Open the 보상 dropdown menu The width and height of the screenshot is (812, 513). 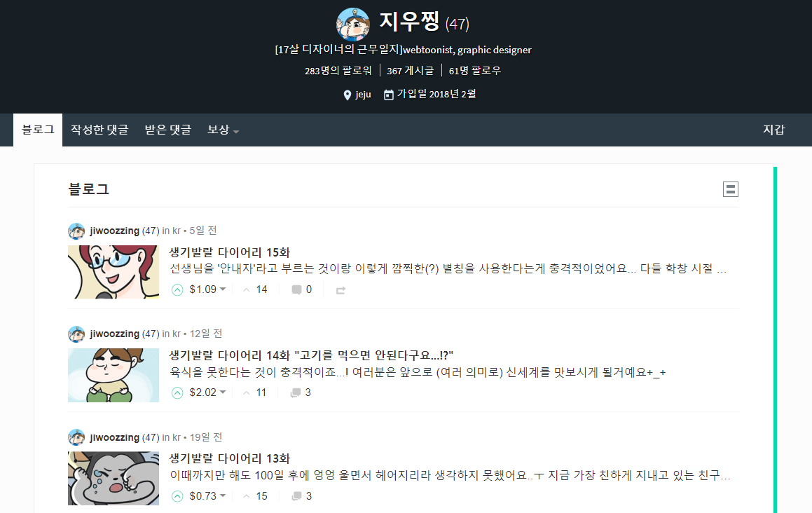tap(223, 130)
